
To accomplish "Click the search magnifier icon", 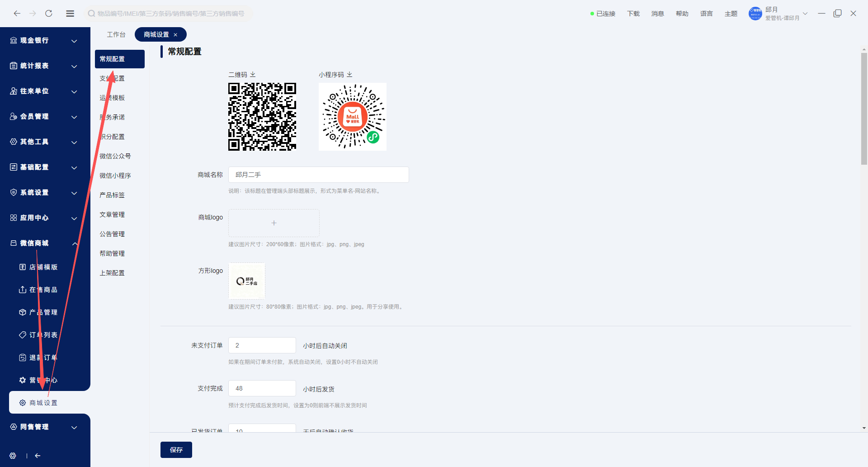I will coord(91,14).
